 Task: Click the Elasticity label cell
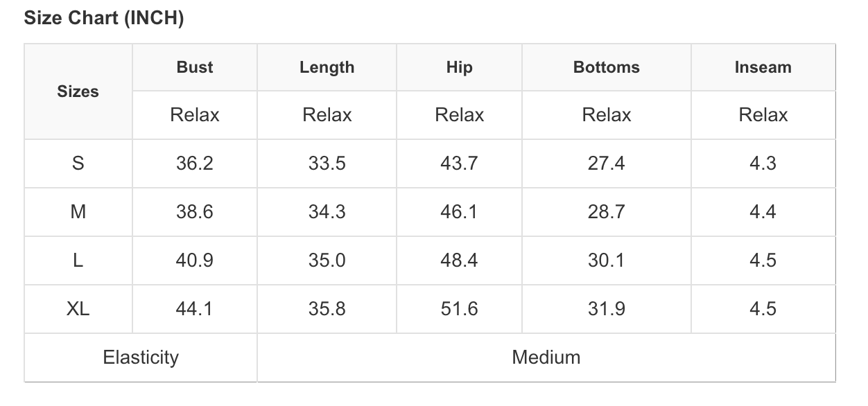[x=141, y=358]
